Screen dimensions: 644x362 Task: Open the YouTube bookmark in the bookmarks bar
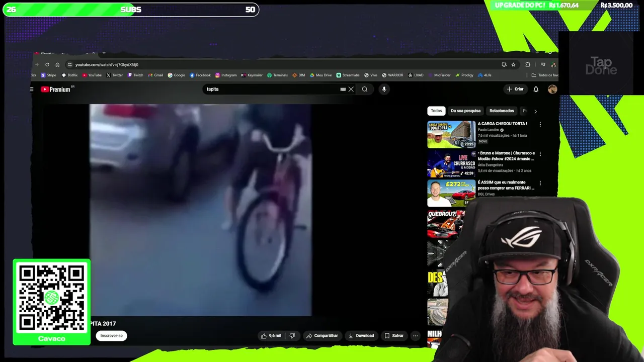click(x=92, y=75)
